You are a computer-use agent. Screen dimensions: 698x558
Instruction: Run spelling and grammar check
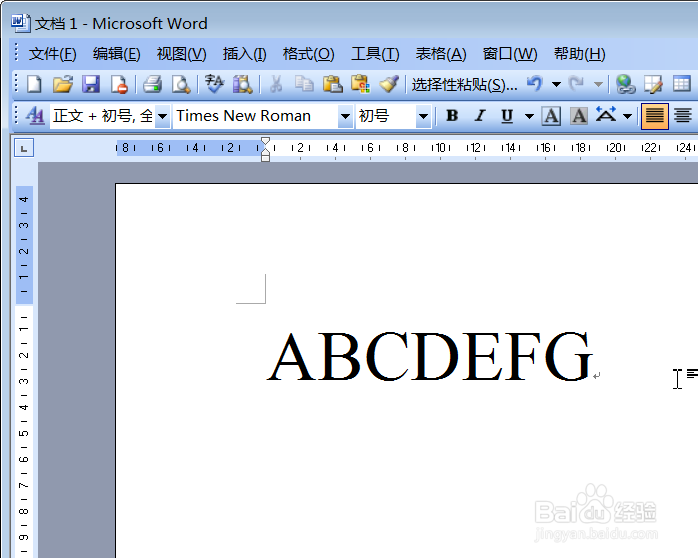[214, 84]
